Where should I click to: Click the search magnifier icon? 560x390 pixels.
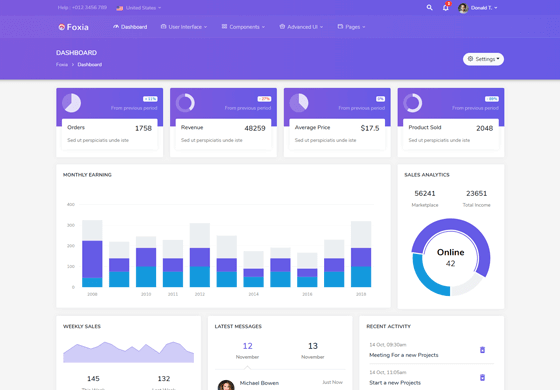(429, 8)
